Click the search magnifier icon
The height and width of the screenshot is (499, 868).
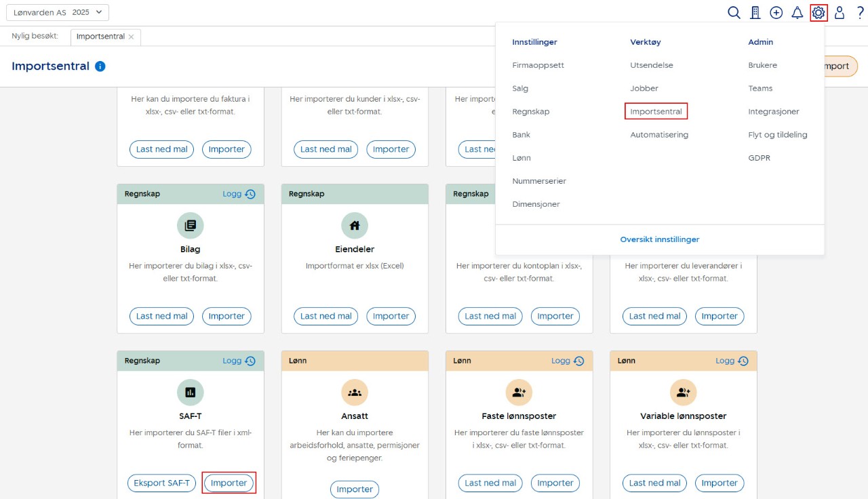tap(734, 13)
